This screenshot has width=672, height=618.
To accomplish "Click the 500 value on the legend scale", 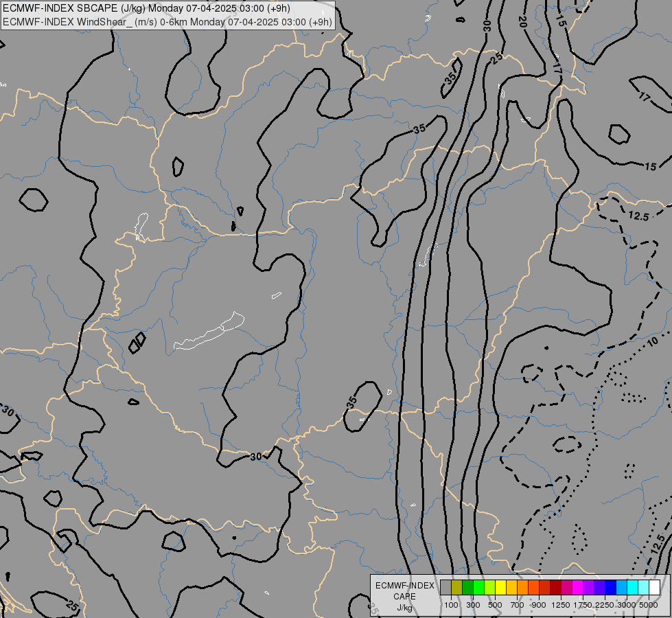I will pos(495,605).
